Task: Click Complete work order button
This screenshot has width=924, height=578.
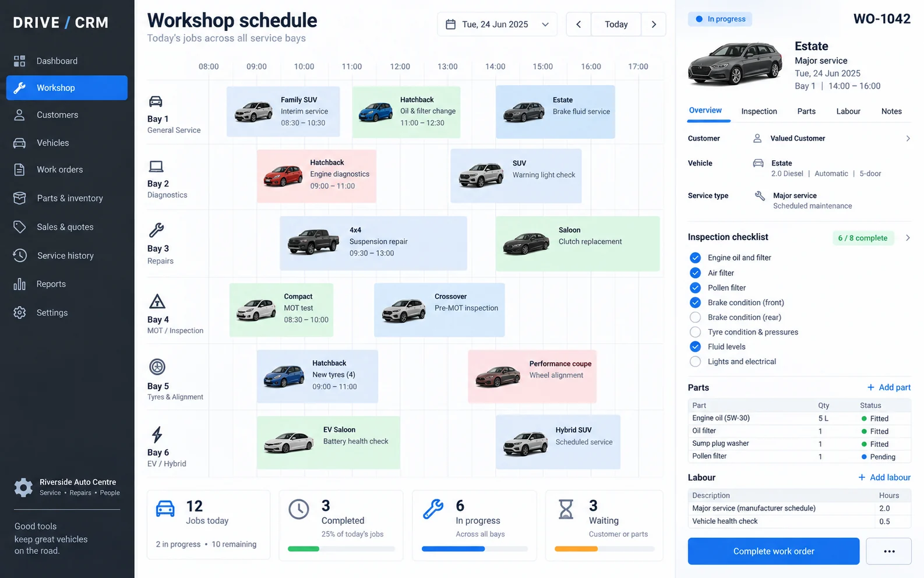Action: (x=774, y=551)
